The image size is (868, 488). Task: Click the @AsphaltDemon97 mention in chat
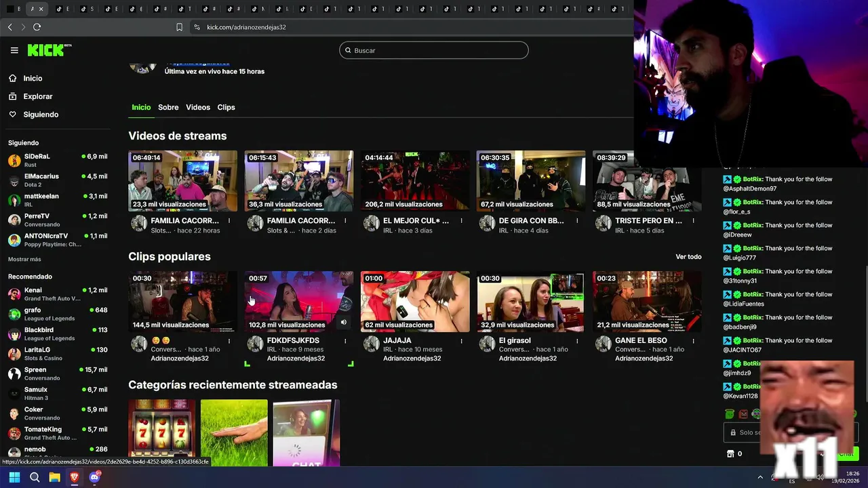tap(749, 188)
